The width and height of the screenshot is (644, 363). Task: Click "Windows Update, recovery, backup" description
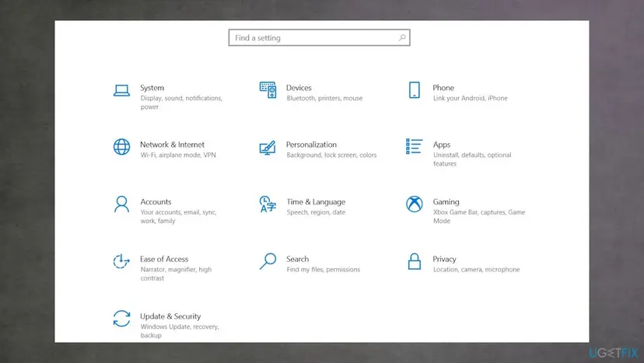tap(180, 331)
